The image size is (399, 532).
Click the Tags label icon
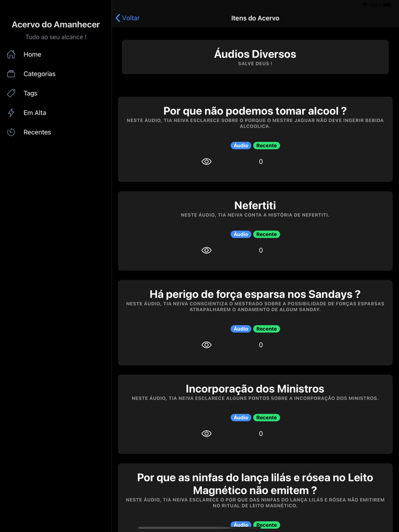click(x=11, y=93)
